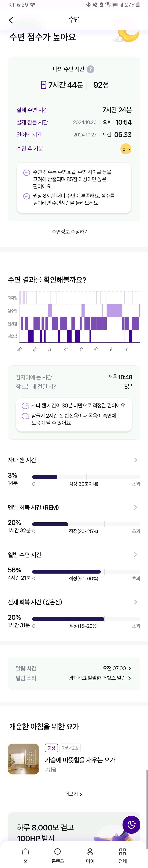Expand 멘탈 회복 시간 (REM) details
This screenshot has height=868, width=148.
[x=136, y=507]
